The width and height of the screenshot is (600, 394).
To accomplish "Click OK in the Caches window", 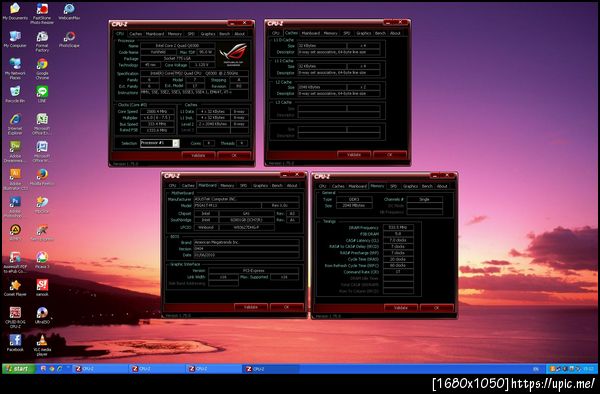I will [x=390, y=155].
